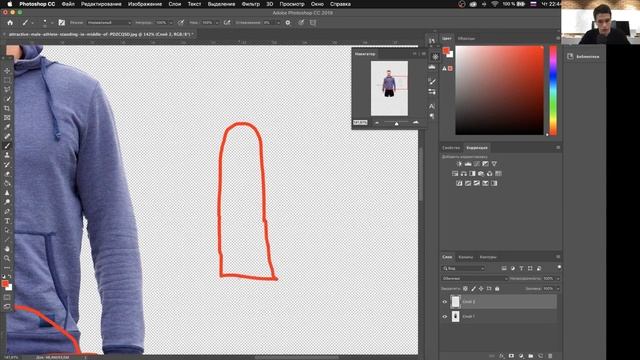Open the layer filter kind dropdown
640x360 pixels.
[x=463, y=268]
